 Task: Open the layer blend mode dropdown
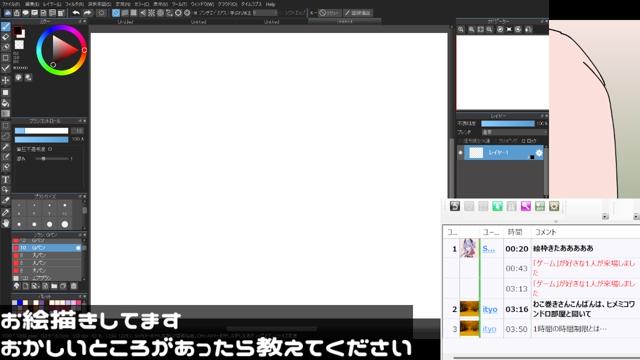[514, 132]
